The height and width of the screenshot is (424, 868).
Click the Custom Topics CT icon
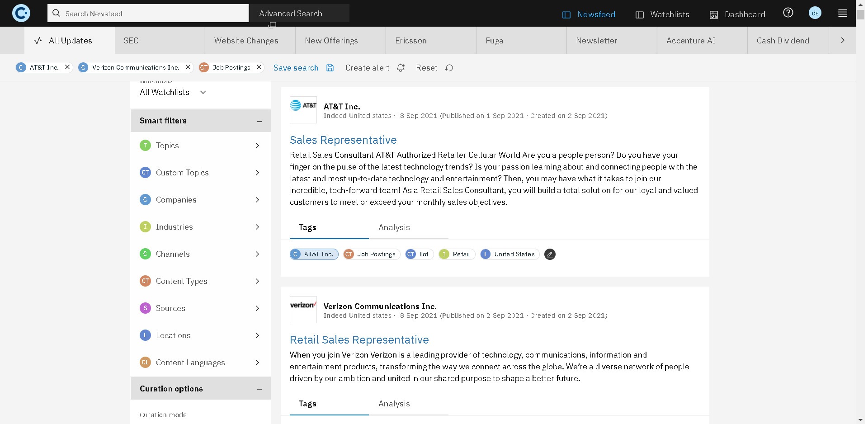pos(145,172)
